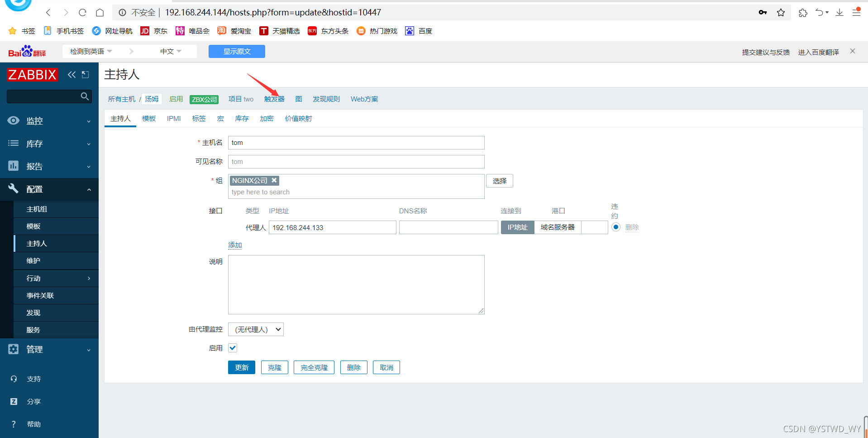Image resolution: width=868 pixels, height=438 pixels.
Task: Click the 更新 update button
Action: tap(242, 367)
